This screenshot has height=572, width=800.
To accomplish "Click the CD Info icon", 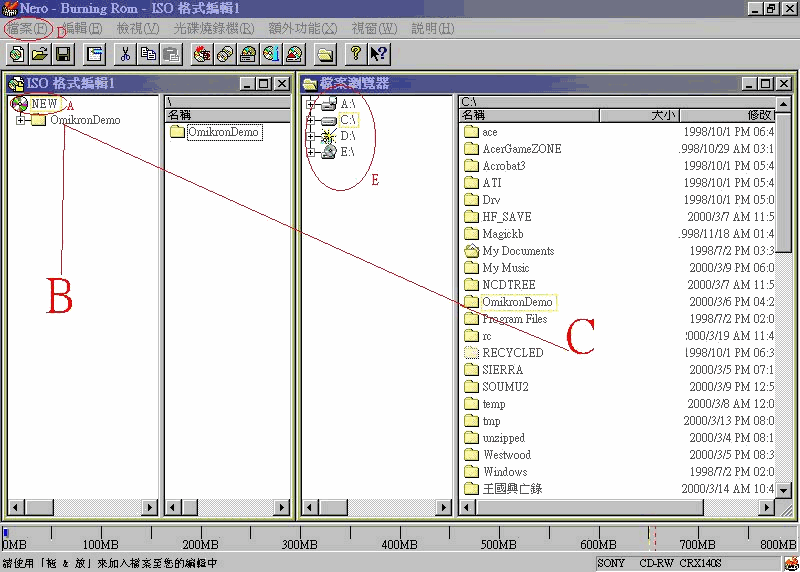I will click(x=271, y=54).
